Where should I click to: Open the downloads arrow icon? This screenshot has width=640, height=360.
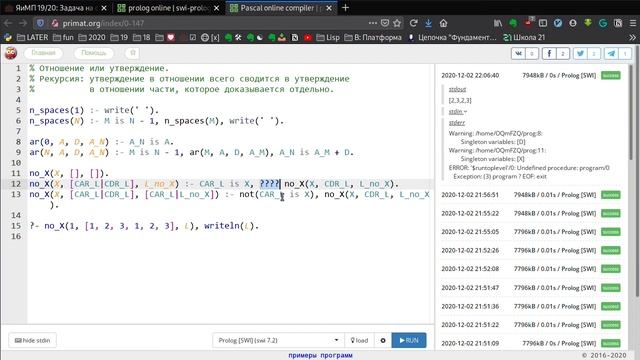pyautogui.click(x=428, y=23)
